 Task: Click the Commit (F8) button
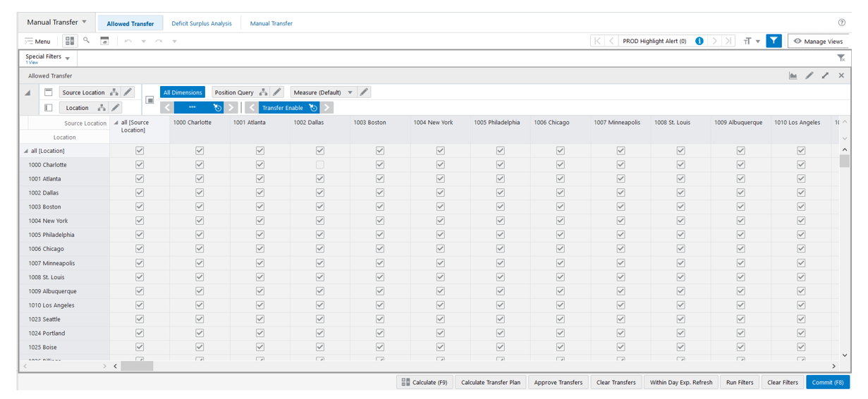click(x=828, y=382)
